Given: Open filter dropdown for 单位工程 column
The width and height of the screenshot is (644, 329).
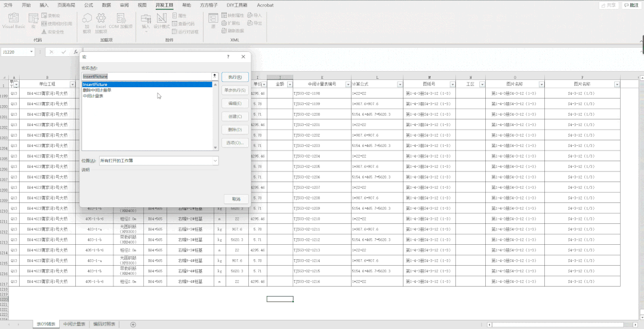Looking at the screenshot, I should pos(73,84).
